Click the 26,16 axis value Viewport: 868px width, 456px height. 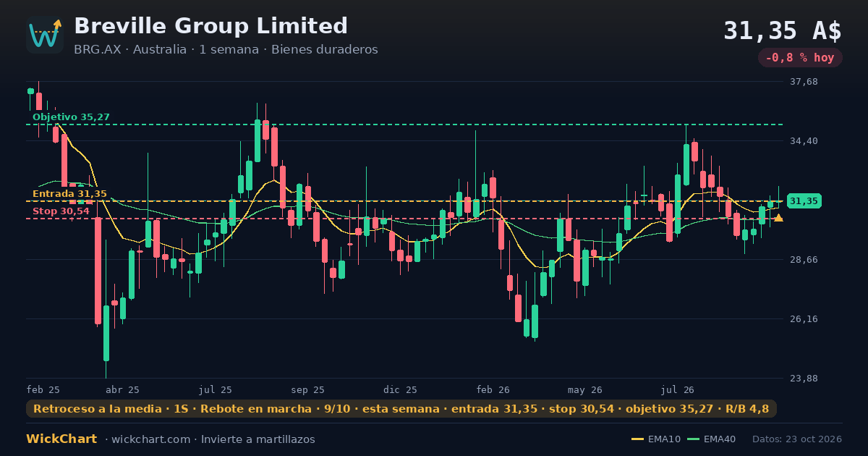(804, 318)
